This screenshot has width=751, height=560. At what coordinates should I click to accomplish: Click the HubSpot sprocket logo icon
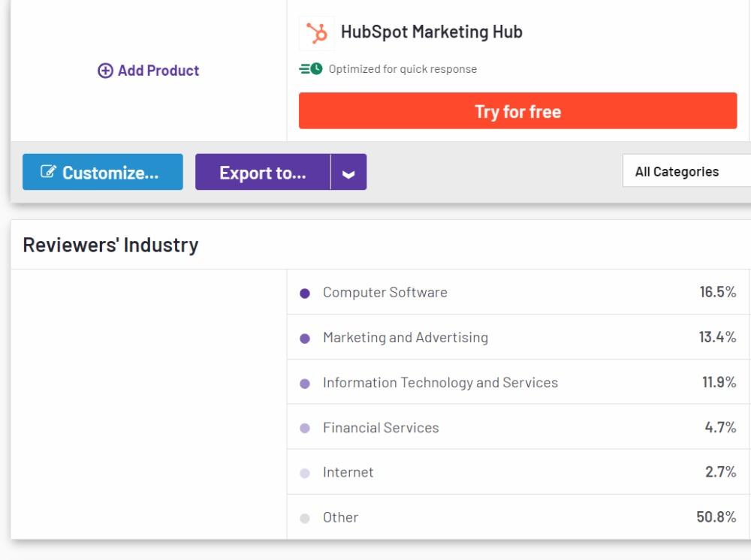tap(317, 34)
